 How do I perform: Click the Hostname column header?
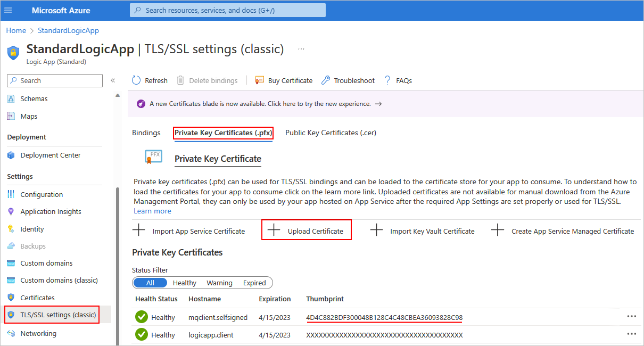pos(204,299)
